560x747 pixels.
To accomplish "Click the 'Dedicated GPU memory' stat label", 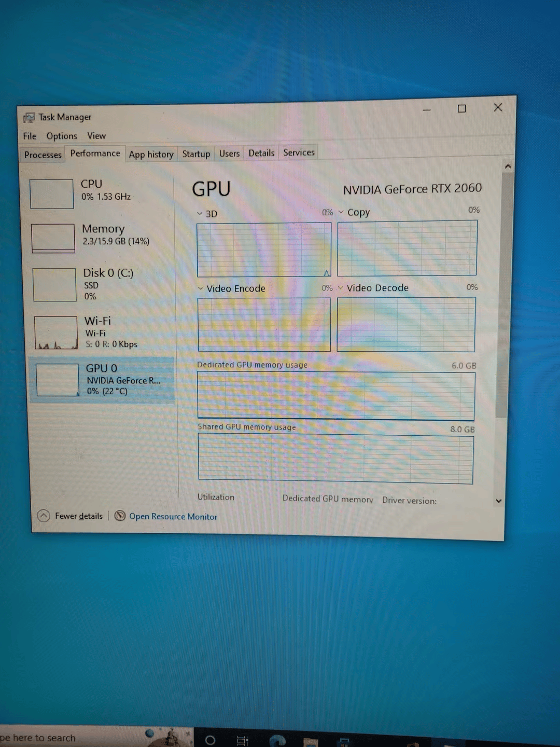I will (x=328, y=499).
